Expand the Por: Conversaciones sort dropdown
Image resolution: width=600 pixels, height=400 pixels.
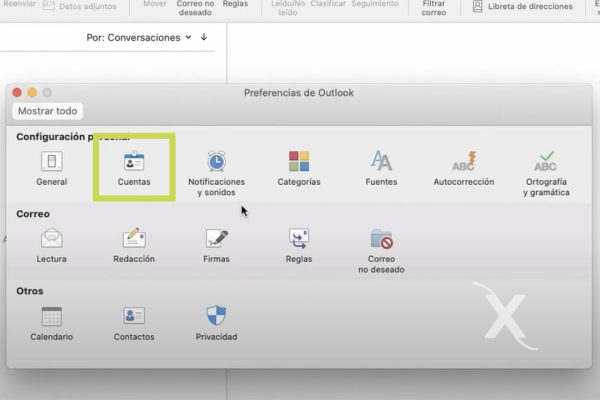[x=139, y=38]
